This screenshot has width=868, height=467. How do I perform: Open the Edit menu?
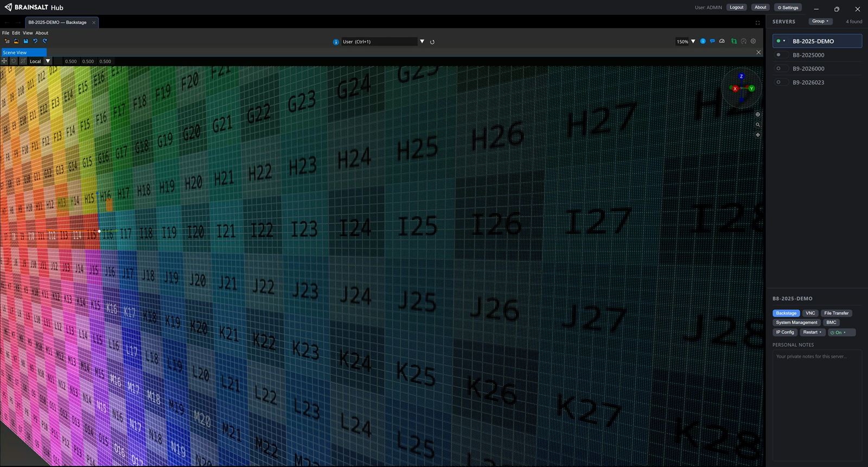[16, 33]
